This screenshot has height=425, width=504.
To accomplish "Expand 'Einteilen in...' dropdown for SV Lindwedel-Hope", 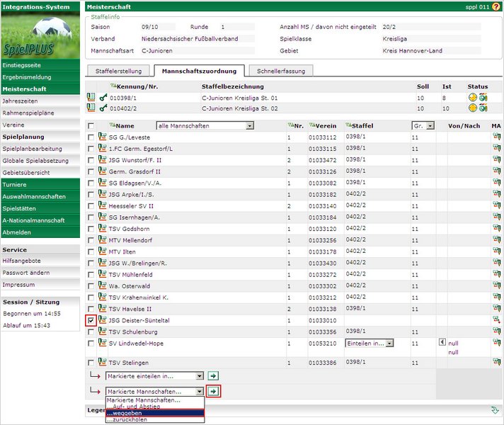I will [x=368, y=343].
